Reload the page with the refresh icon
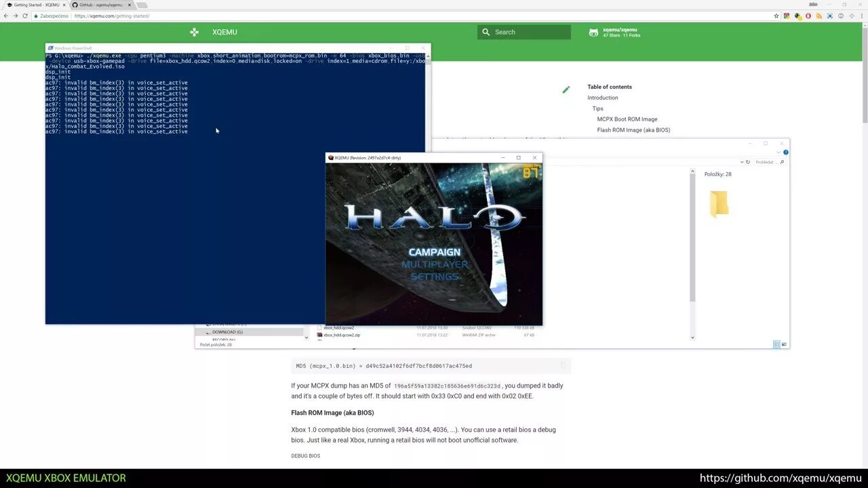 pyautogui.click(x=25, y=16)
